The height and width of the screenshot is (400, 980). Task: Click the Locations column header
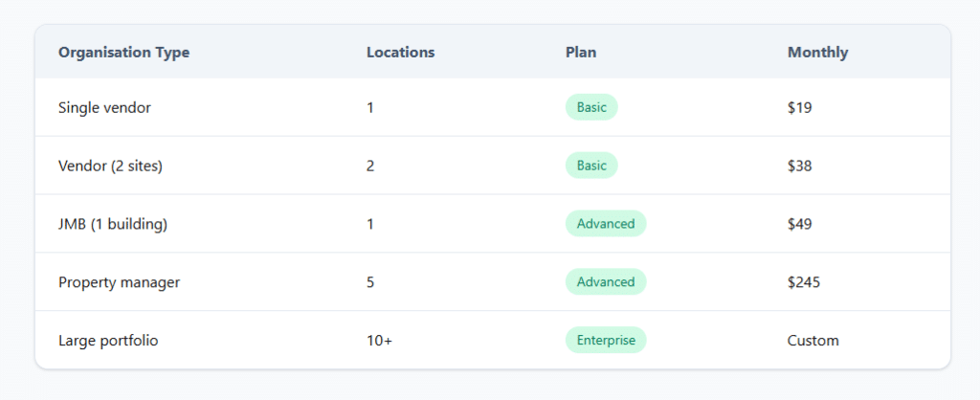point(400,53)
